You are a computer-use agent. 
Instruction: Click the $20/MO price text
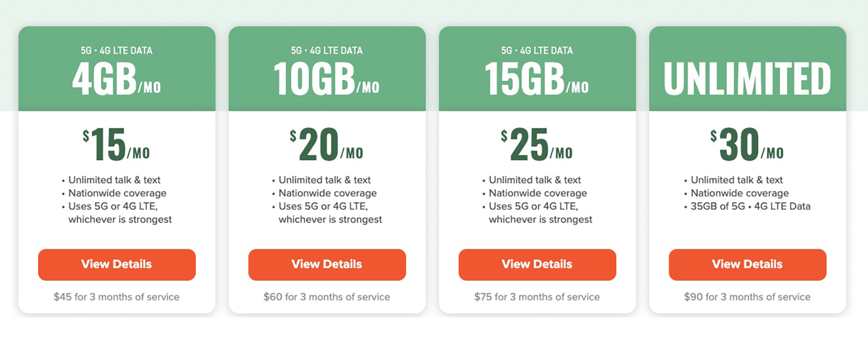(326, 144)
